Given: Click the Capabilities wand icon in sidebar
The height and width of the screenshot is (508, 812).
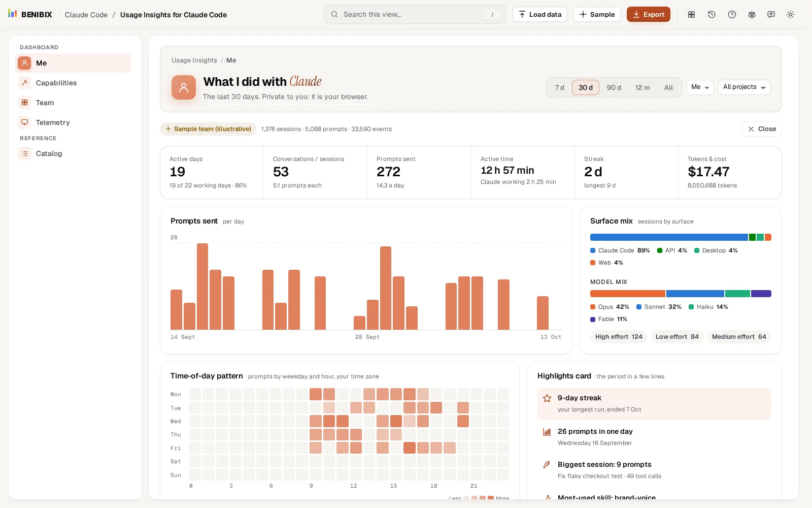Looking at the screenshot, I should pyautogui.click(x=24, y=83).
